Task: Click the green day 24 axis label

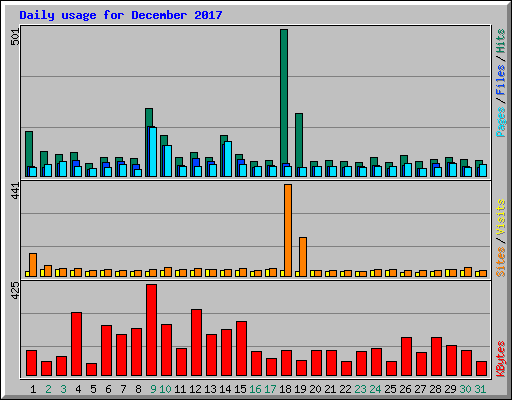Action: coord(375,389)
